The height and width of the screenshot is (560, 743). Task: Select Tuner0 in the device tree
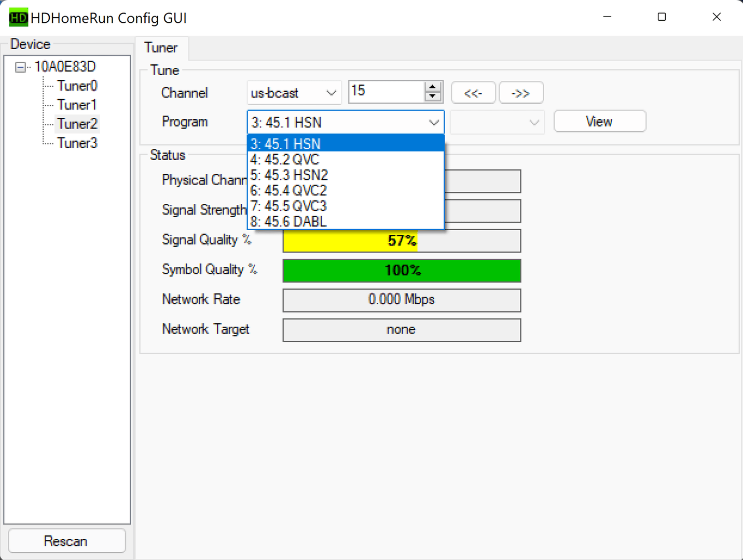tap(77, 86)
